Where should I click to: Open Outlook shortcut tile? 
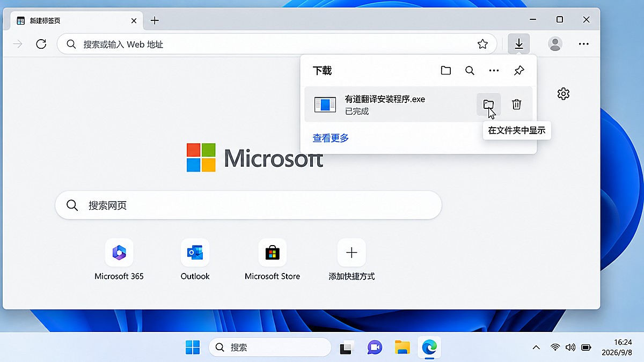(x=195, y=260)
